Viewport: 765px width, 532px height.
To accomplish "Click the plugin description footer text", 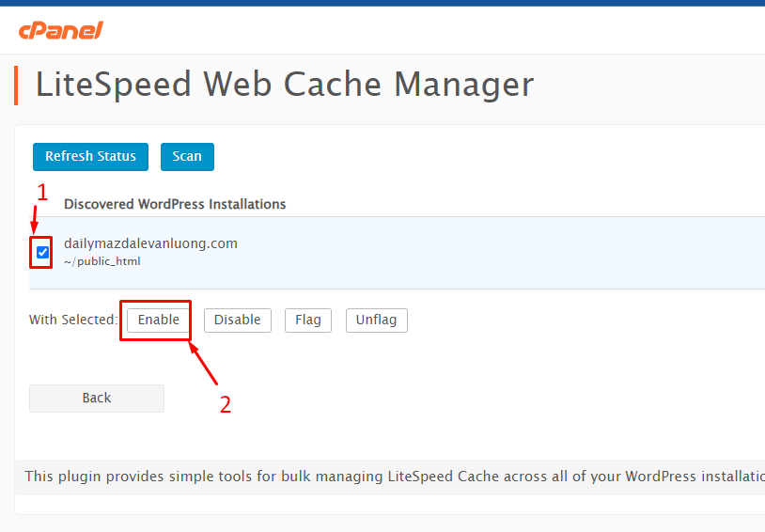I will coord(395,477).
